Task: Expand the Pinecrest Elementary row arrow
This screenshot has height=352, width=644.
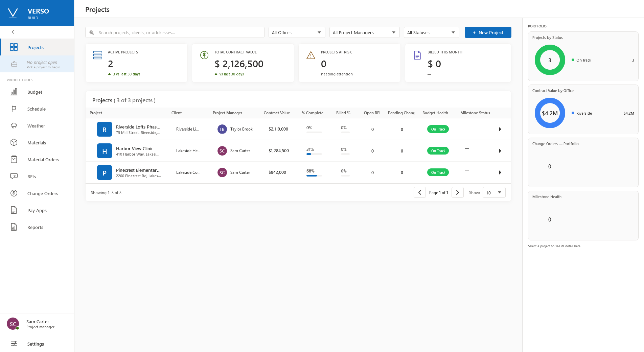Action: click(500, 172)
